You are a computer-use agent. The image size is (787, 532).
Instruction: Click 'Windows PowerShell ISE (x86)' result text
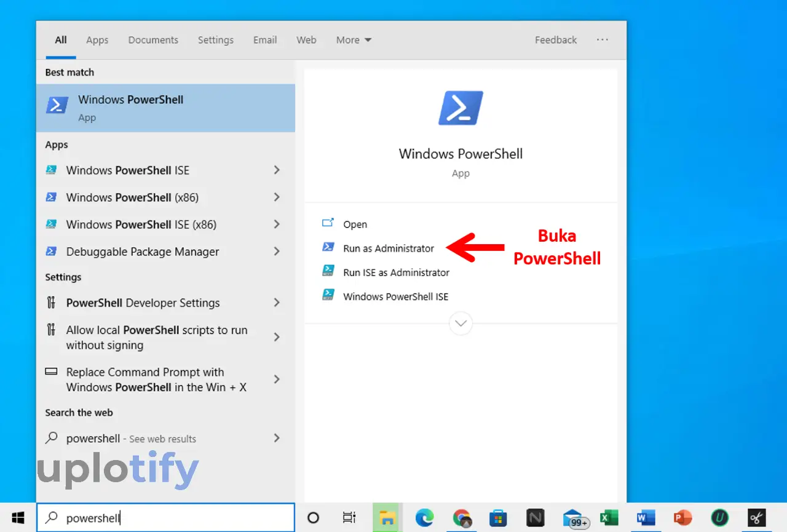click(141, 224)
